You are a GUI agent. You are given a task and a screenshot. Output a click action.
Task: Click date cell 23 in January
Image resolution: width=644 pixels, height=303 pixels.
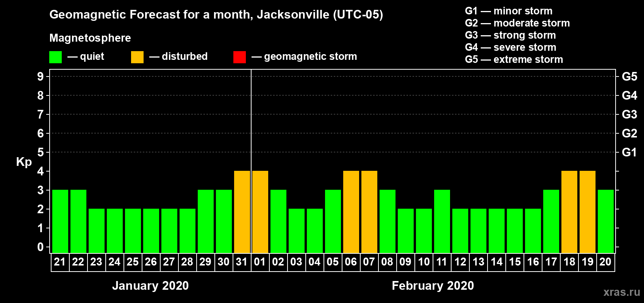(x=97, y=262)
